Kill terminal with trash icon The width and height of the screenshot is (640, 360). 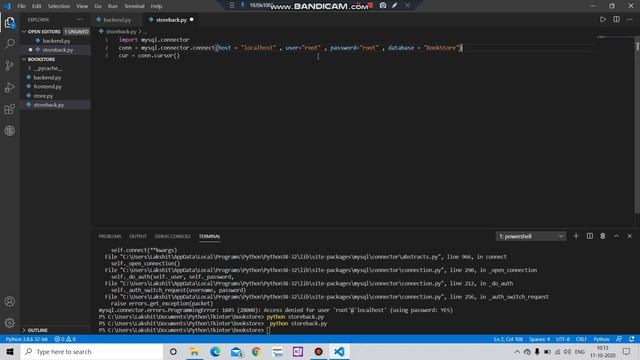(603, 236)
